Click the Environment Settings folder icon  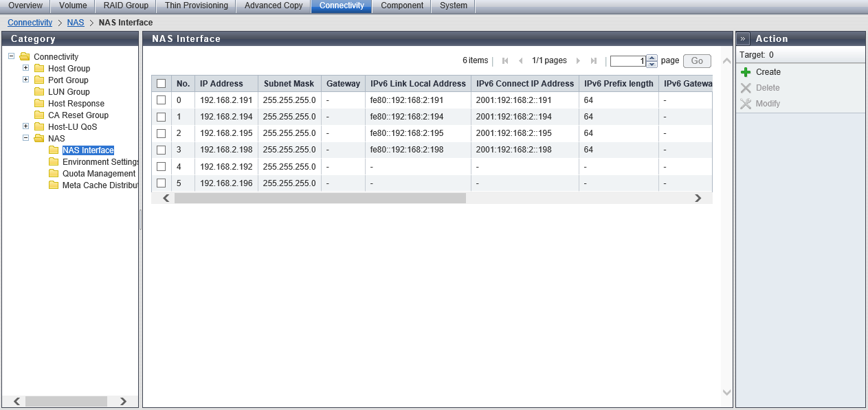(x=54, y=162)
